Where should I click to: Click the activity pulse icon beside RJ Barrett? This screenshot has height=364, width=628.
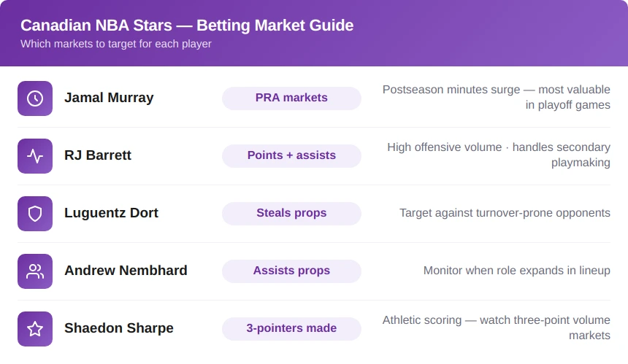[x=35, y=156]
